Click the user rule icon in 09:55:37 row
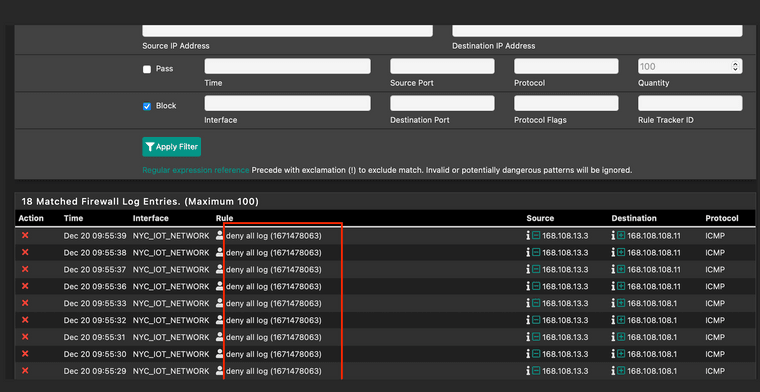The width and height of the screenshot is (760, 392). point(220,269)
